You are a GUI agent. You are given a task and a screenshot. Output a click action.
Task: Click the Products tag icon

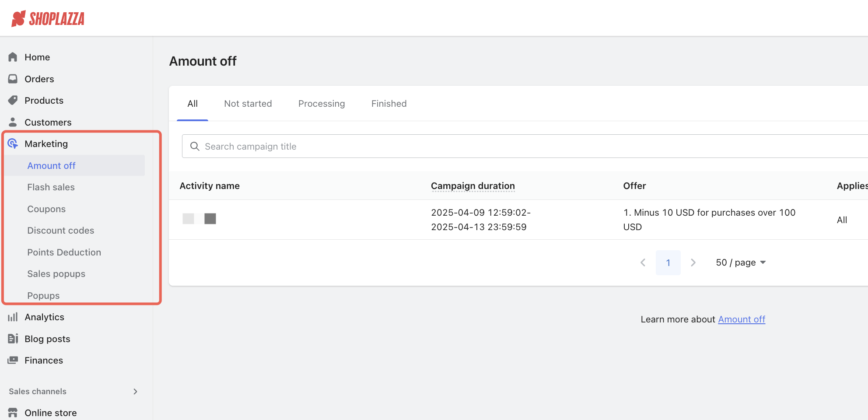click(x=13, y=101)
